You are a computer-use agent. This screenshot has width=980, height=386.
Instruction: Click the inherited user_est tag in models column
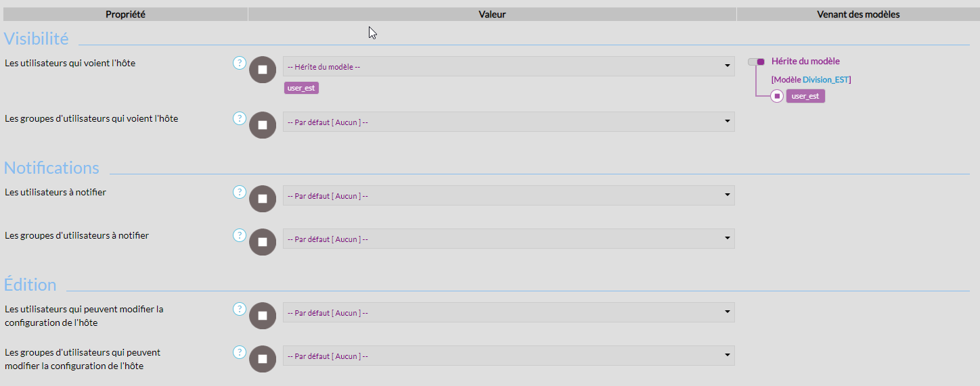(x=805, y=96)
